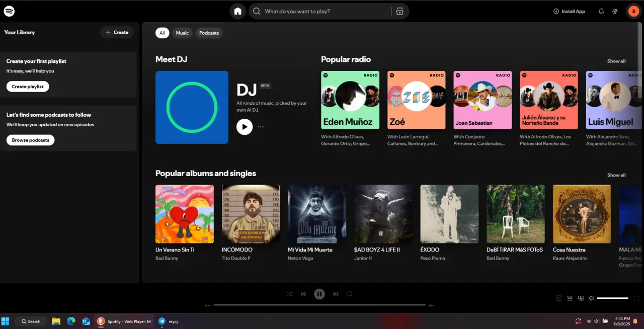Open What's New notifications bell
Screen dimensions: 644x329
601,11
